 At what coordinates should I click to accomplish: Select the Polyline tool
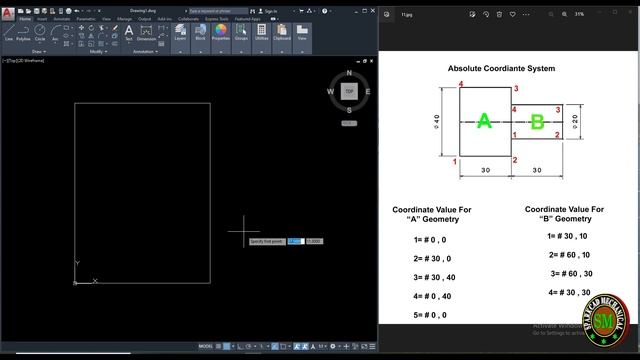23,33
